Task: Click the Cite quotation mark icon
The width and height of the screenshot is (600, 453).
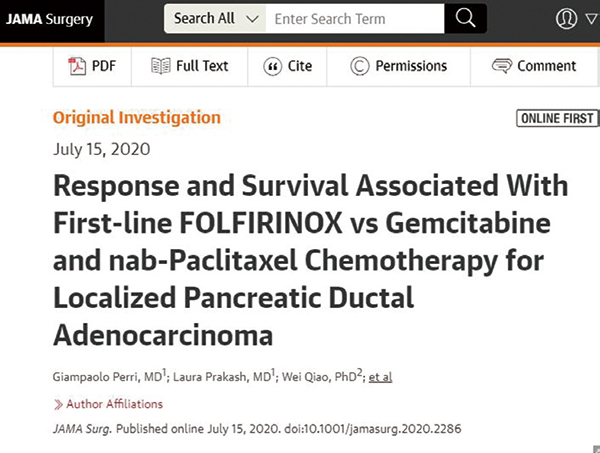Action: (x=272, y=67)
